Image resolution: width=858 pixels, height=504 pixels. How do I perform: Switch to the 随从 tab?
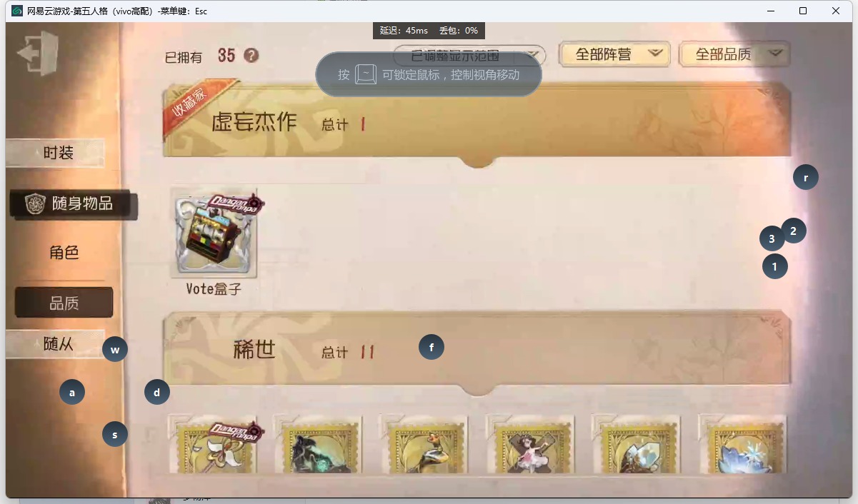56,344
